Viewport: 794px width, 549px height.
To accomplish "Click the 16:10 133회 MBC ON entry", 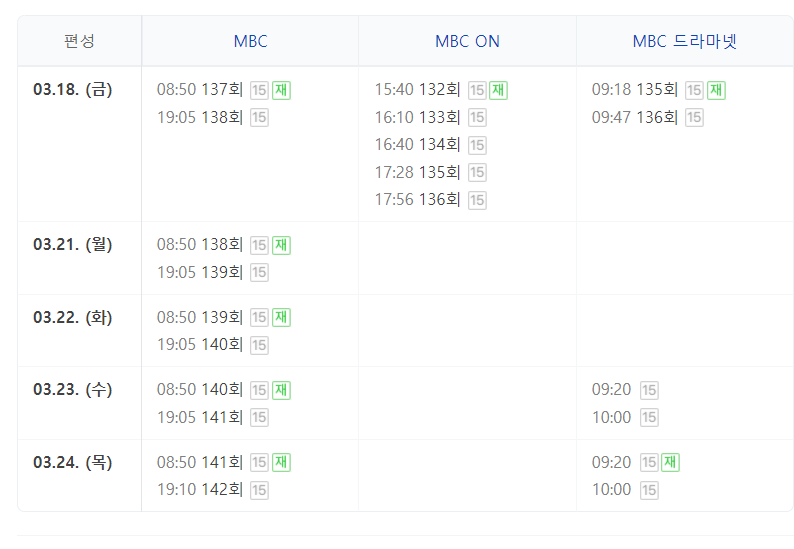I will (x=417, y=117).
